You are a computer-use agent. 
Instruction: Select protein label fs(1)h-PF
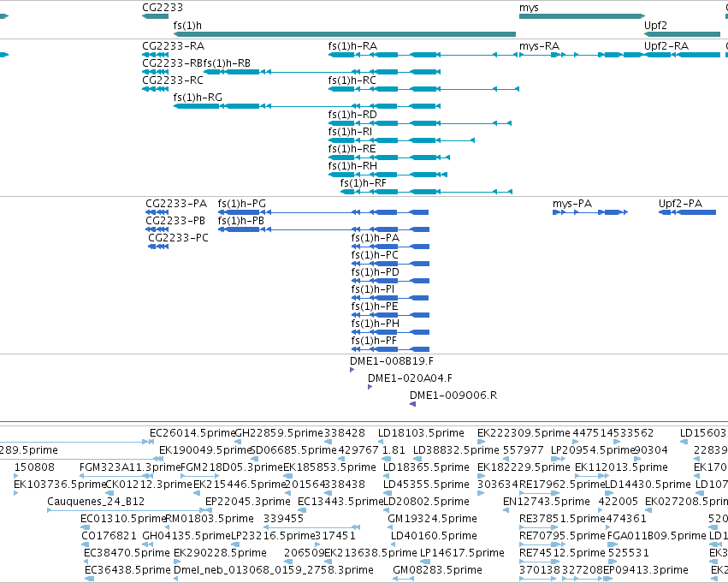coord(374,341)
